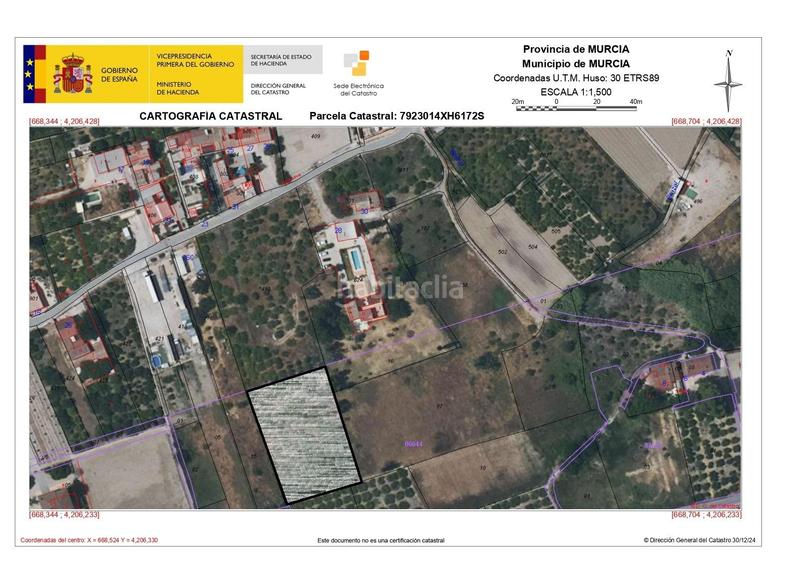Click the Spanish coat of arms emblem
This screenshot has width=800, height=581.
tap(73, 74)
